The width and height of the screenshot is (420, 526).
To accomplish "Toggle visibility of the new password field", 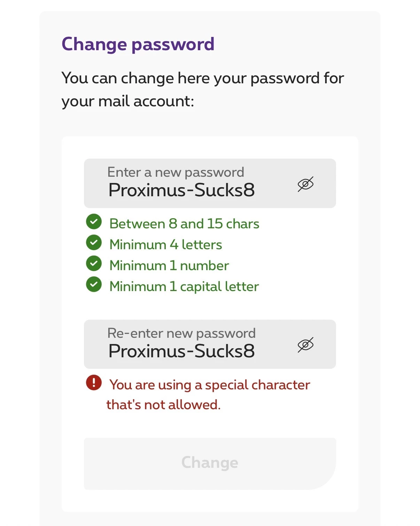I will [305, 184].
